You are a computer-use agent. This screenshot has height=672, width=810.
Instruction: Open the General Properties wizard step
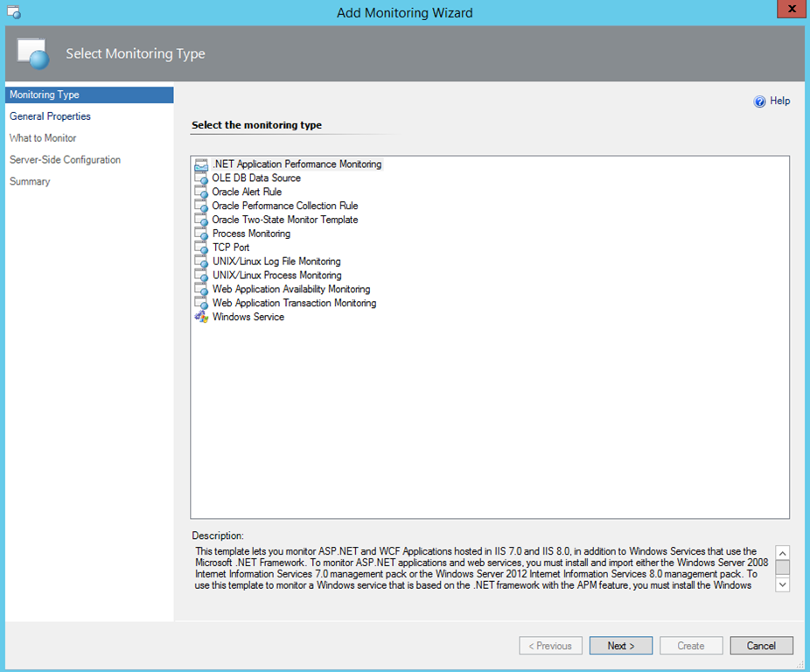point(50,116)
